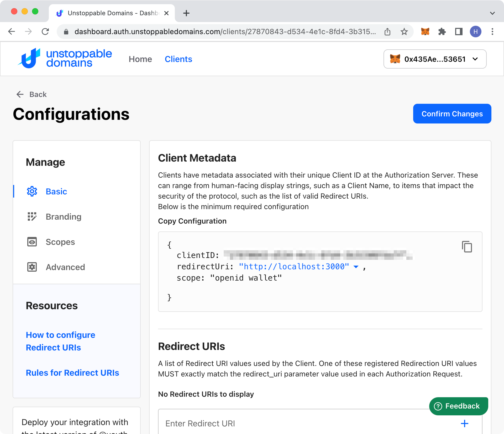Open the Home navigation item

pyautogui.click(x=140, y=59)
